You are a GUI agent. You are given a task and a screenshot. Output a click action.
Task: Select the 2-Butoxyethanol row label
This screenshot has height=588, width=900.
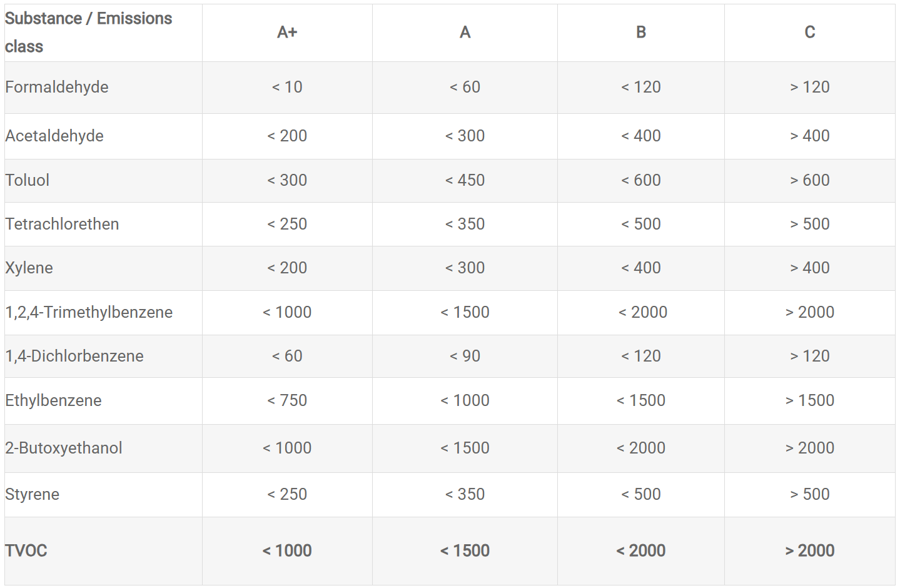(x=64, y=448)
